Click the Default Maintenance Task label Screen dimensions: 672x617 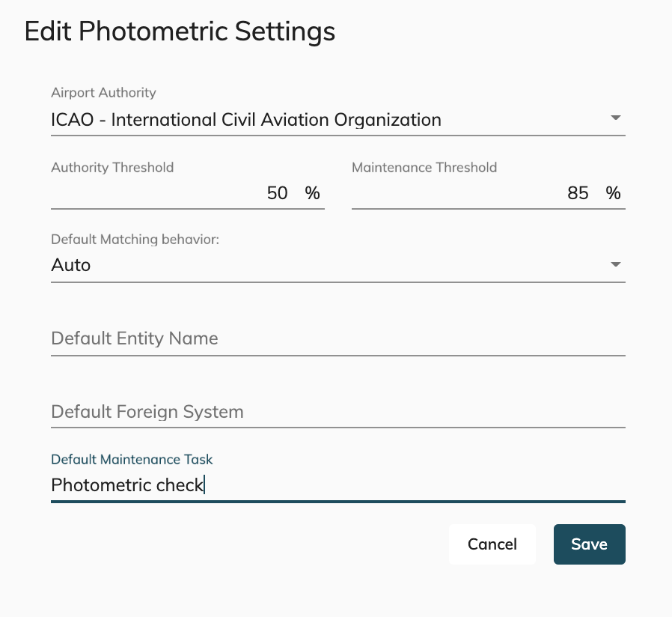(x=132, y=459)
